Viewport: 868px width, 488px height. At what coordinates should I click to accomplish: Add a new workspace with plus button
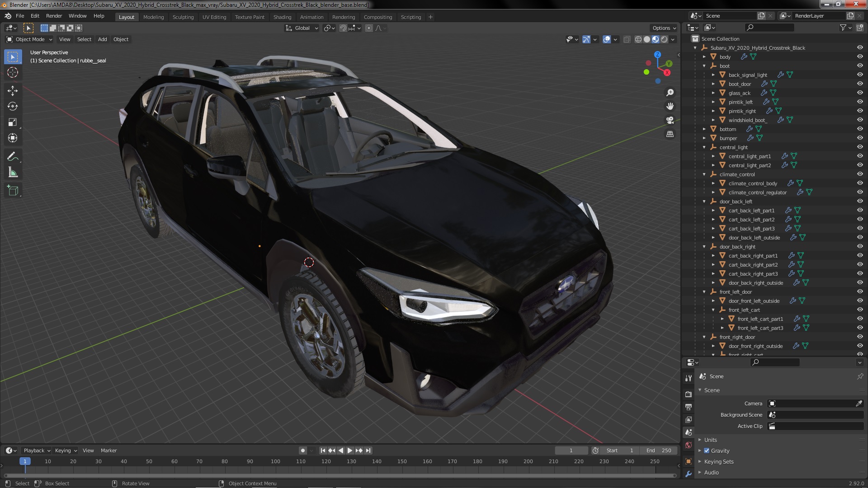pyautogui.click(x=430, y=17)
